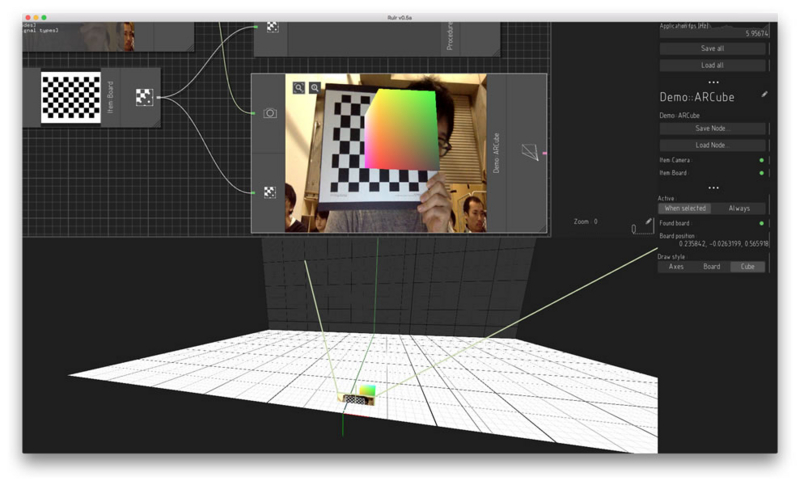Click the board input pin on the Demo::ARCube node

[x=270, y=192]
